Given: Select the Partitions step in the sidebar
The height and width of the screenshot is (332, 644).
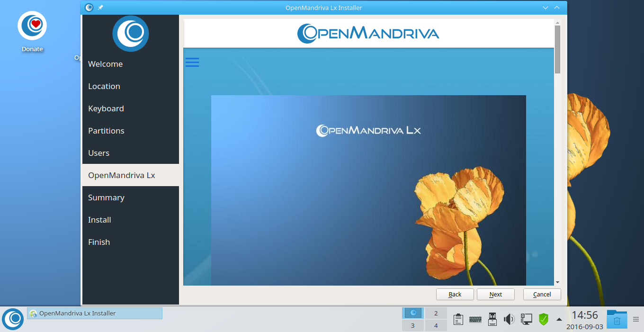Looking at the screenshot, I should pyautogui.click(x=131, y=131).
